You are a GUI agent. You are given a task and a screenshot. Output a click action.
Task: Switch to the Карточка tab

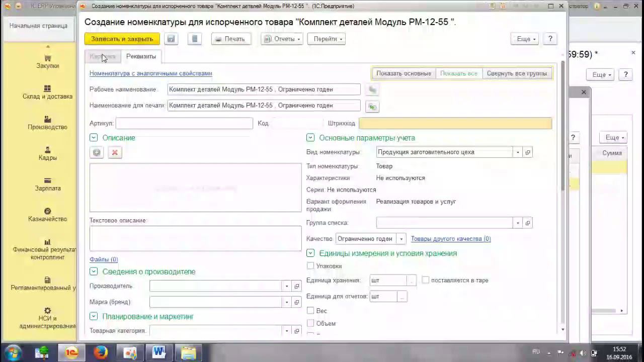tap(103, 56)
